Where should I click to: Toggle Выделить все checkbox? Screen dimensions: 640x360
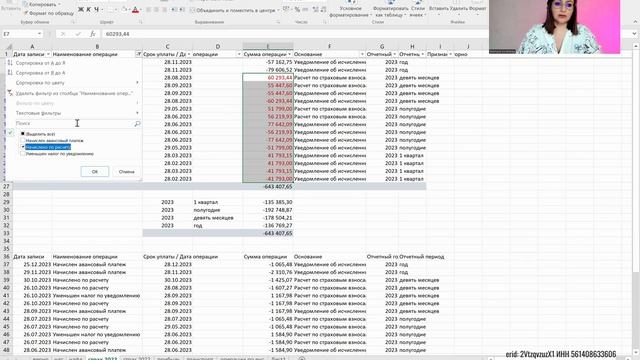pyautogui.click(x=23, y=134)
